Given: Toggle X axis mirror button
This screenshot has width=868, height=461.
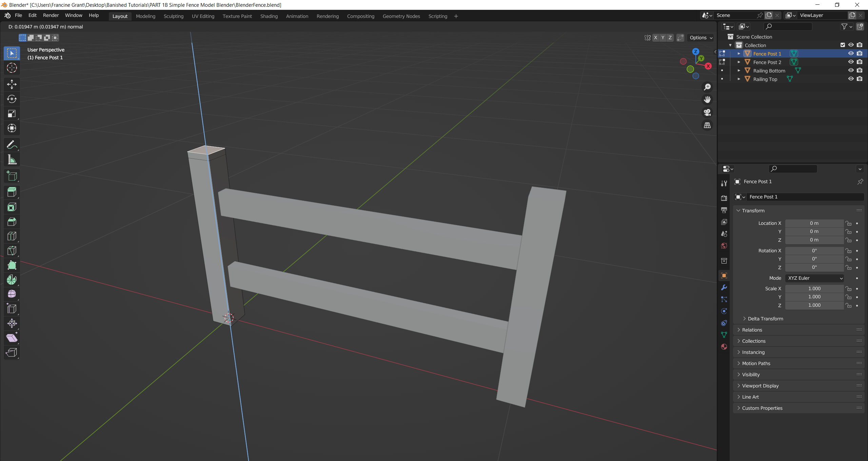Looking at the screenshot, I should 655,38.
